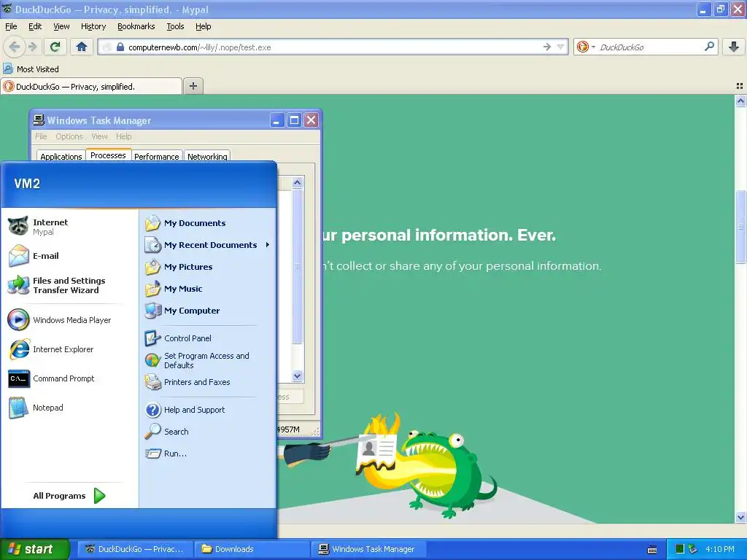Open the Edit menu in Mypal

35,26
